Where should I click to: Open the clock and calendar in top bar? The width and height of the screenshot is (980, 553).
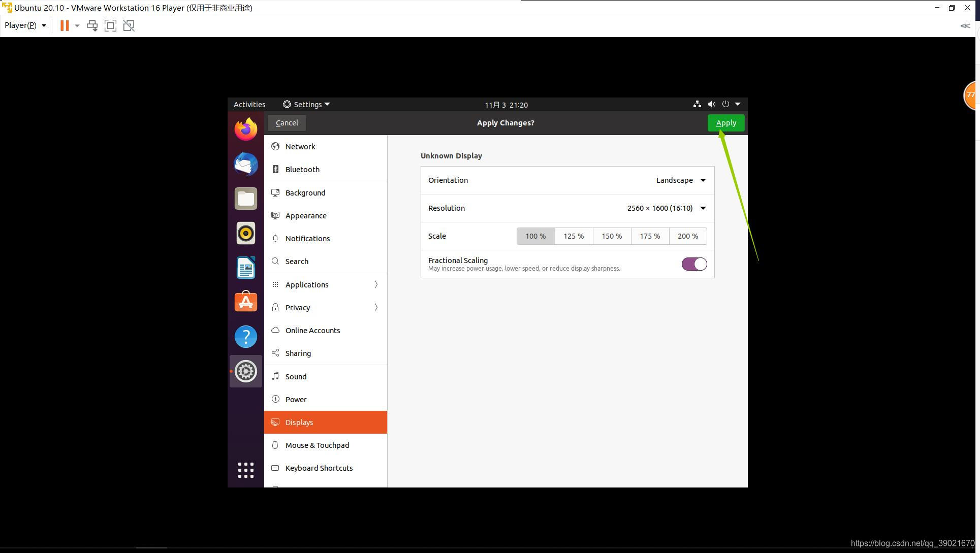coord(506,105)
